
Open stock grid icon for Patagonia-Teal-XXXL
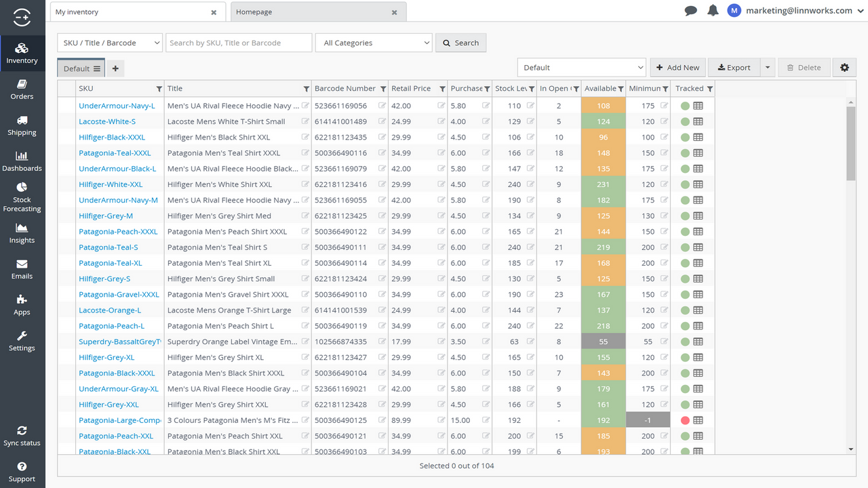(698, 153)
